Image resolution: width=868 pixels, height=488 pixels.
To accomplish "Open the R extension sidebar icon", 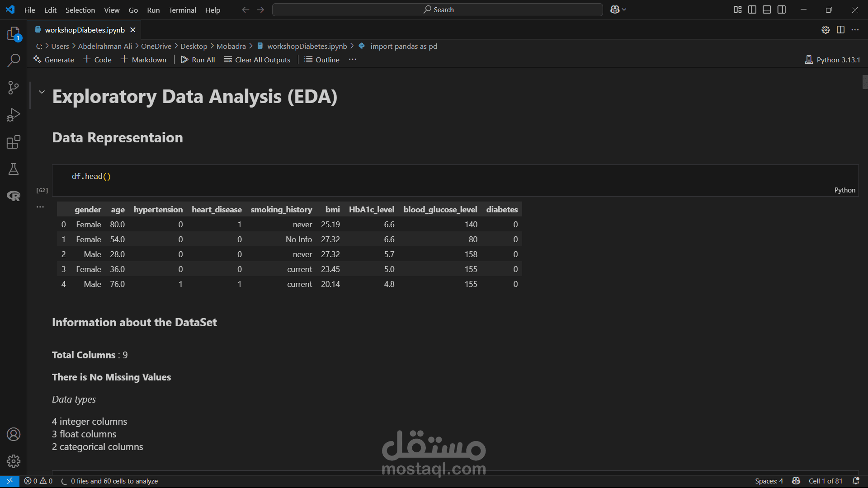I will (14, 196).
